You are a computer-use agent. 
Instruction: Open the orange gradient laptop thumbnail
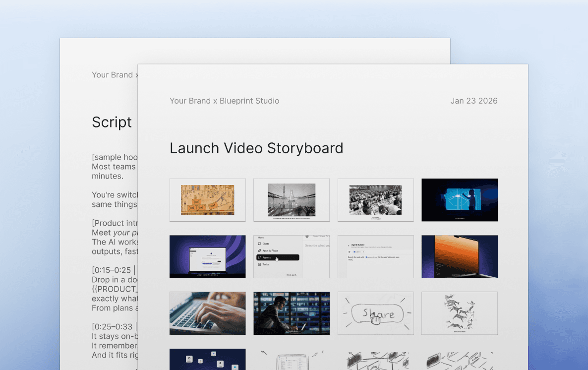460,257
